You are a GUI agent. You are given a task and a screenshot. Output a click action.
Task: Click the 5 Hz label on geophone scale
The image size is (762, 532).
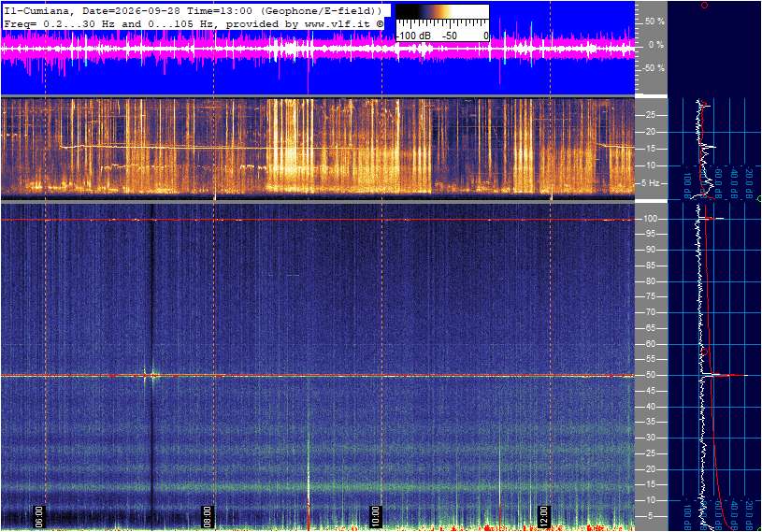651,183
